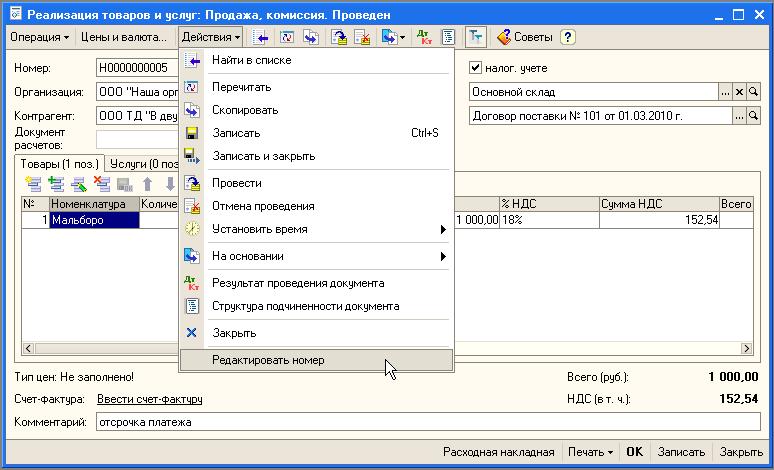Image resolution: width=774 pixels, height=470 pixels.
Task: Click the ellipsis button of Основной склад field
Action: pyautogui.click(x=725, y=92)
